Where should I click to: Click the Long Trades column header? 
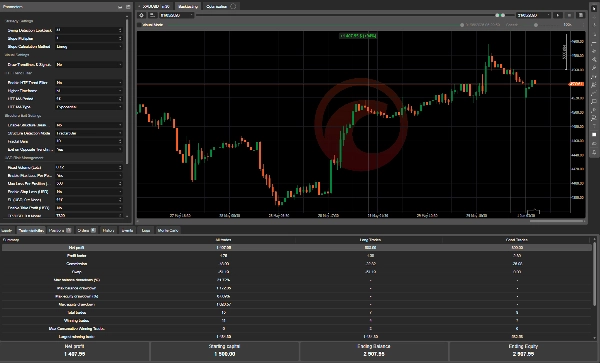click(370, 240)
